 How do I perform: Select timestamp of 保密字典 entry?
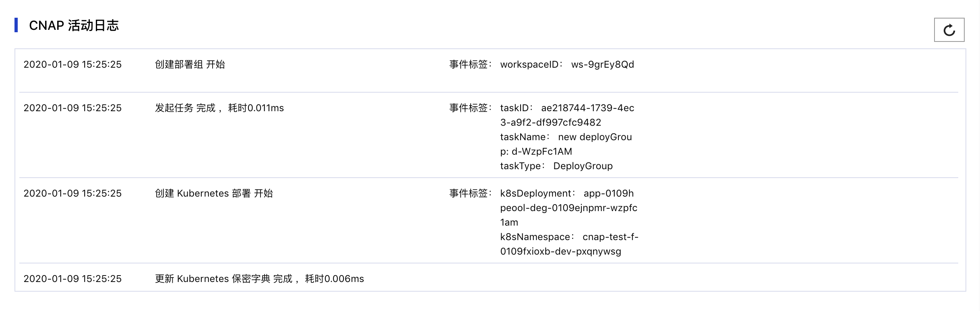[72, 279]
